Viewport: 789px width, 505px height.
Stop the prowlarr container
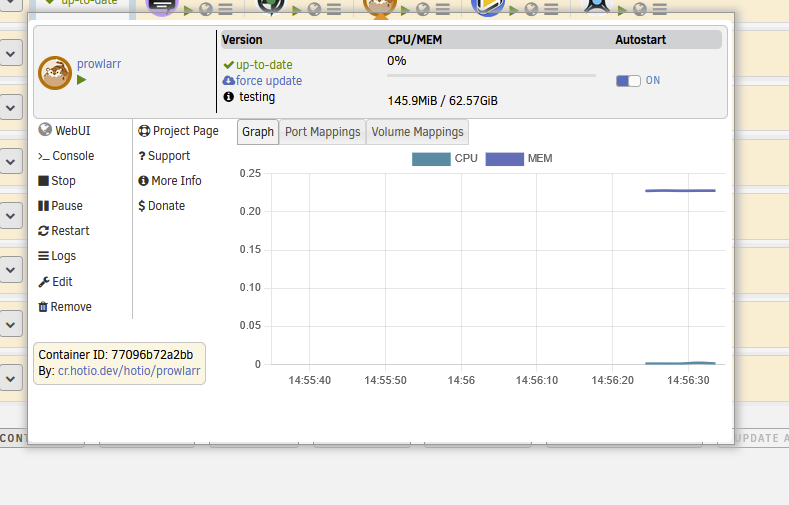[57, 181]
